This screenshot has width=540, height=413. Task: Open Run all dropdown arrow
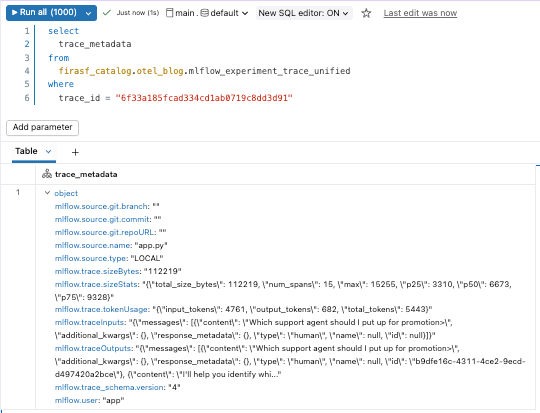(x=89, y=13)
